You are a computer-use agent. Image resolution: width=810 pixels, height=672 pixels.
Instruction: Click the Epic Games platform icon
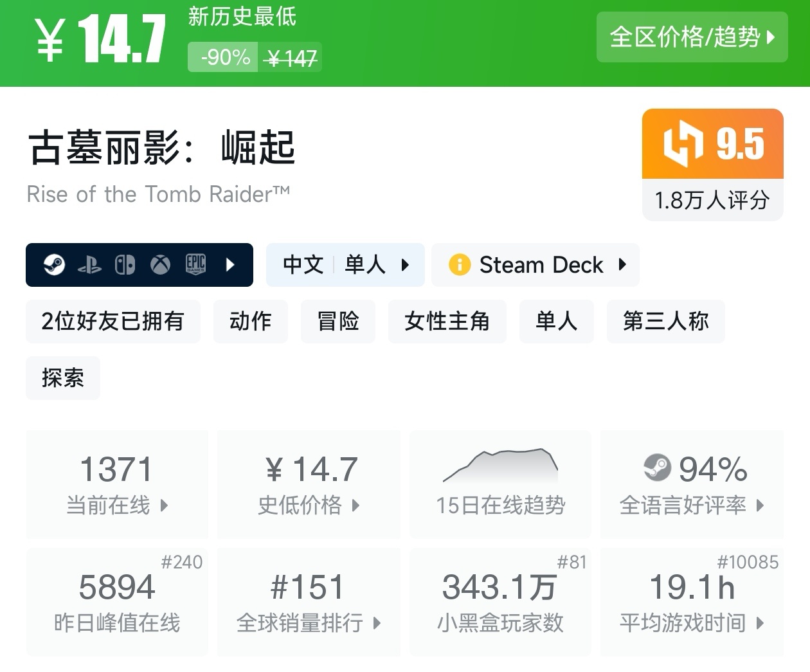click(195, 265)
